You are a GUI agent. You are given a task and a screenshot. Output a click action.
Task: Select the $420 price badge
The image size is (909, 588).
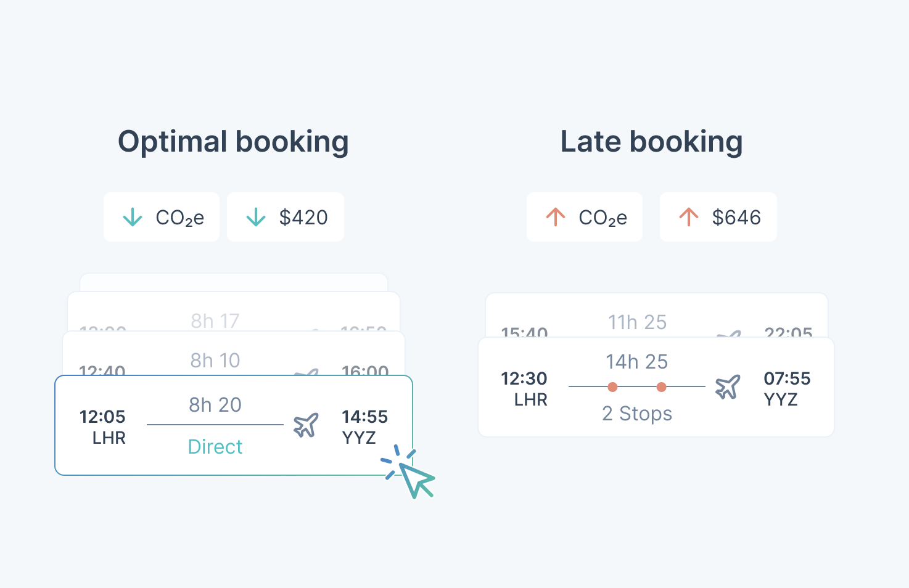(x=286, y=217)
